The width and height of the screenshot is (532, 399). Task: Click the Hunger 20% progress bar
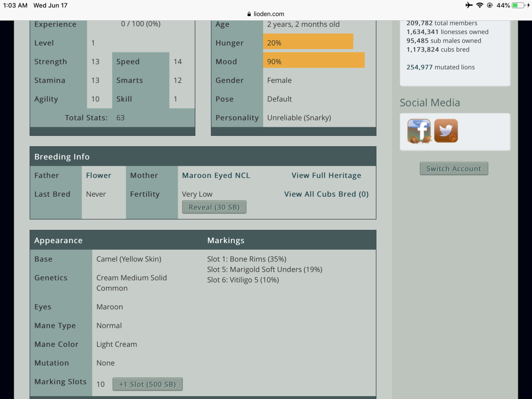(308, 42)
